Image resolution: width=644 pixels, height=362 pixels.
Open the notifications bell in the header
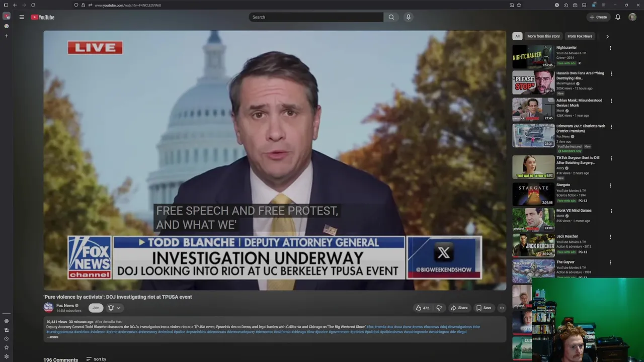(618, 17)
